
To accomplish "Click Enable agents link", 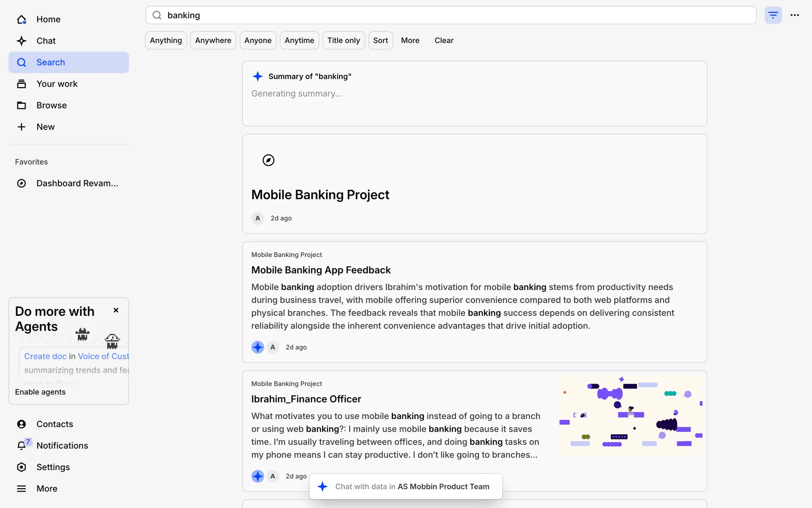I will point(40,392).
